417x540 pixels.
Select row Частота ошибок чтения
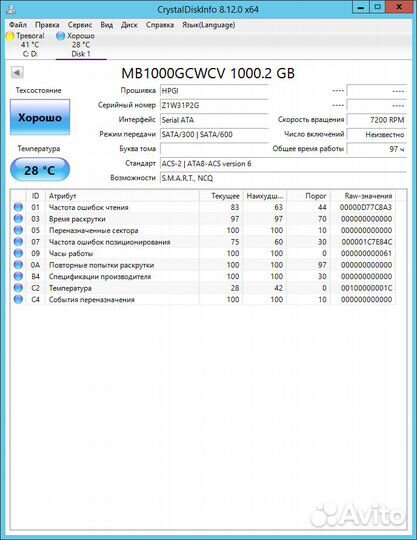coord(204,207)
